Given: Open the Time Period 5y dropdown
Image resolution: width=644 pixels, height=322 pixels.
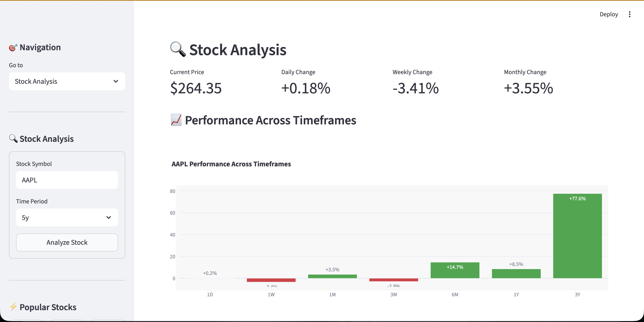Looking at the screenshot, I should click(x=67, y=217).
